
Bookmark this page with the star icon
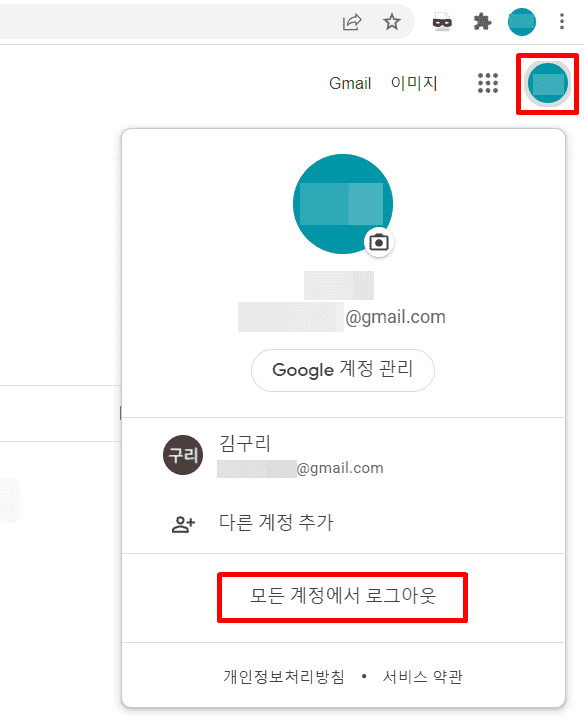pos(392,22)
